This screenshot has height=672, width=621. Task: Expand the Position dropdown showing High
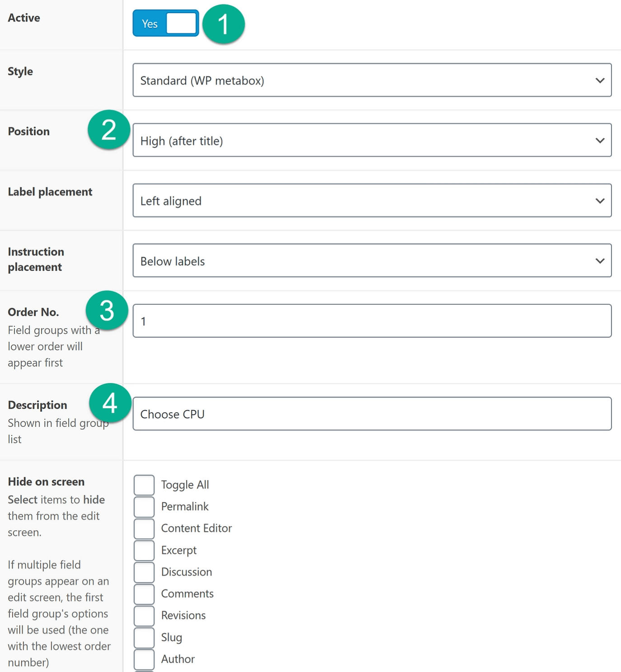point(372,140)
